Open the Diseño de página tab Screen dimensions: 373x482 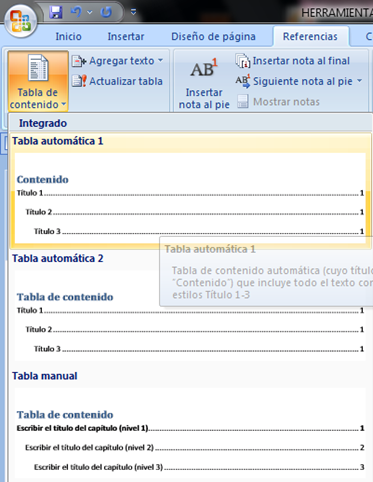[213, 36]
